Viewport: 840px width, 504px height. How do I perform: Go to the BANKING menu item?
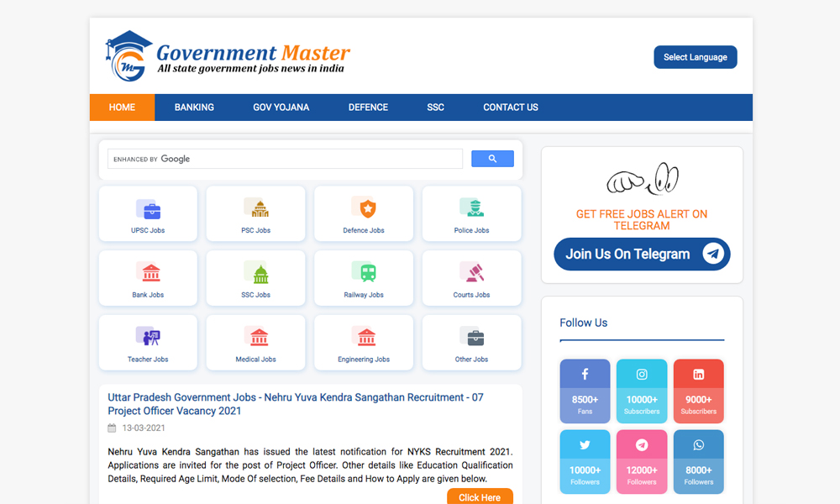pyautogui.click(x=194, y=108)
